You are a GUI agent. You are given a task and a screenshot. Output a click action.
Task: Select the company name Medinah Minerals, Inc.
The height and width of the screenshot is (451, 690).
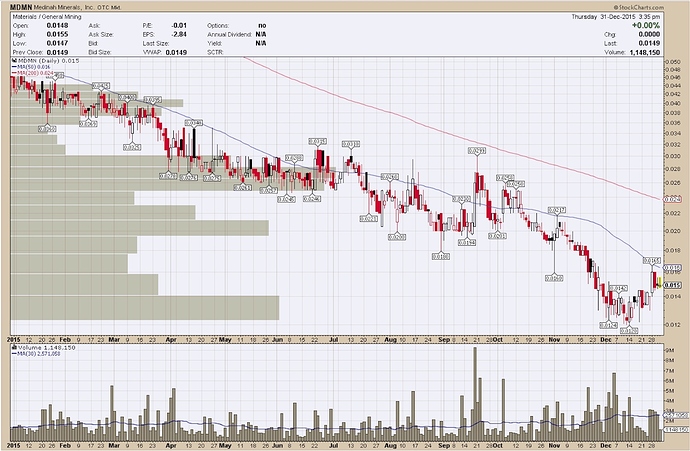tap(65, 7)
